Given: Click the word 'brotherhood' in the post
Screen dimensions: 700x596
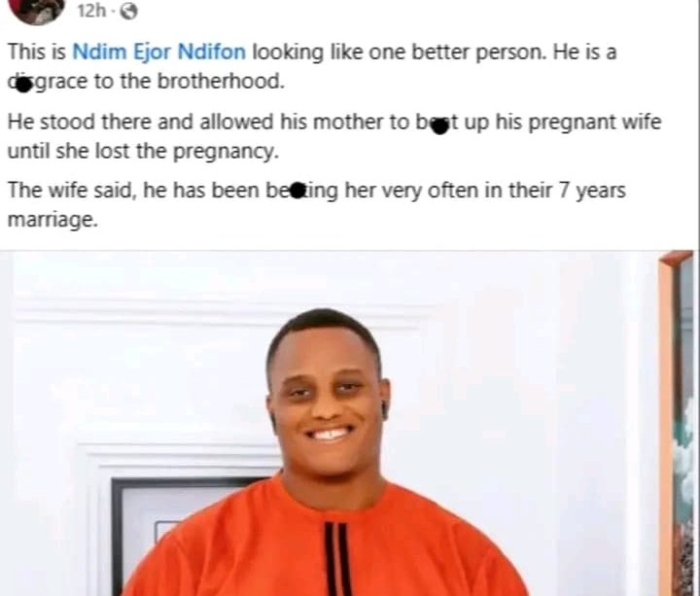Looking at the screenshot, I should pyautogui.click(x=221, y=82).
